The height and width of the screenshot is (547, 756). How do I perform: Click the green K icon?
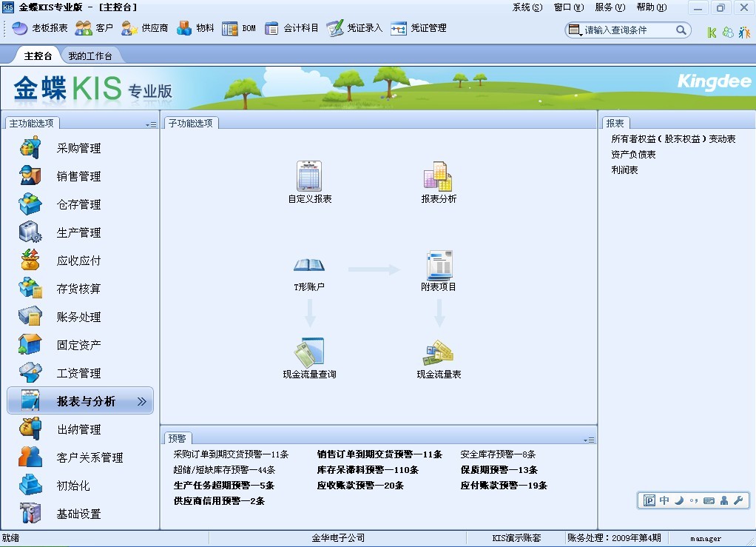[x=712, y=33]
